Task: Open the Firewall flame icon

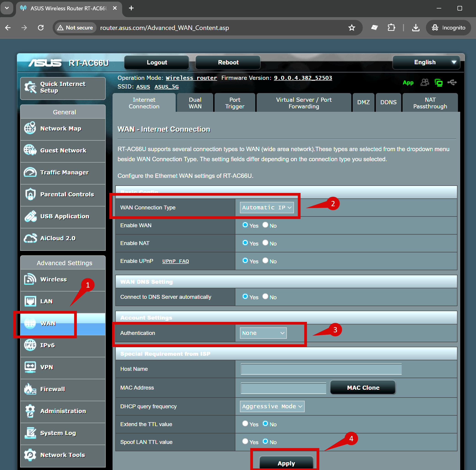Action: [30, 389]
